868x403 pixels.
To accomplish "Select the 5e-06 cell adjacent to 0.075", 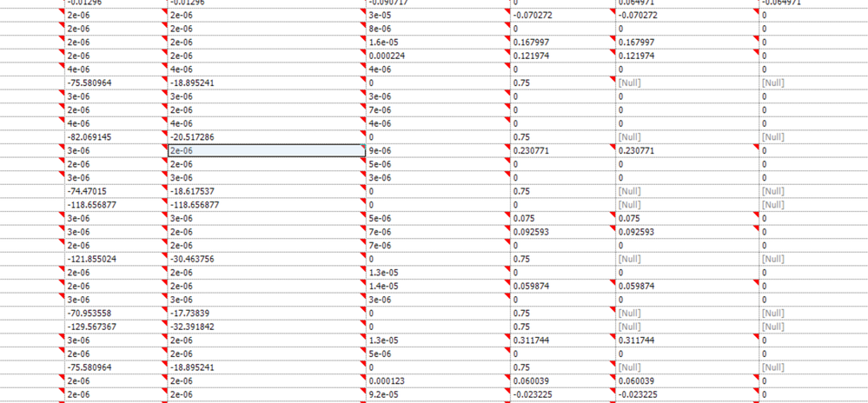I will 438,218.
